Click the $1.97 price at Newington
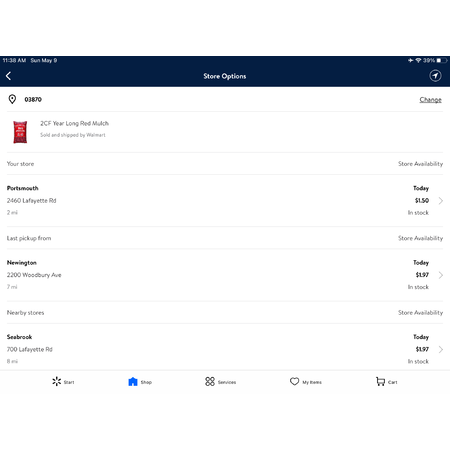Viewport: 450px width, 450px height. 422,275
